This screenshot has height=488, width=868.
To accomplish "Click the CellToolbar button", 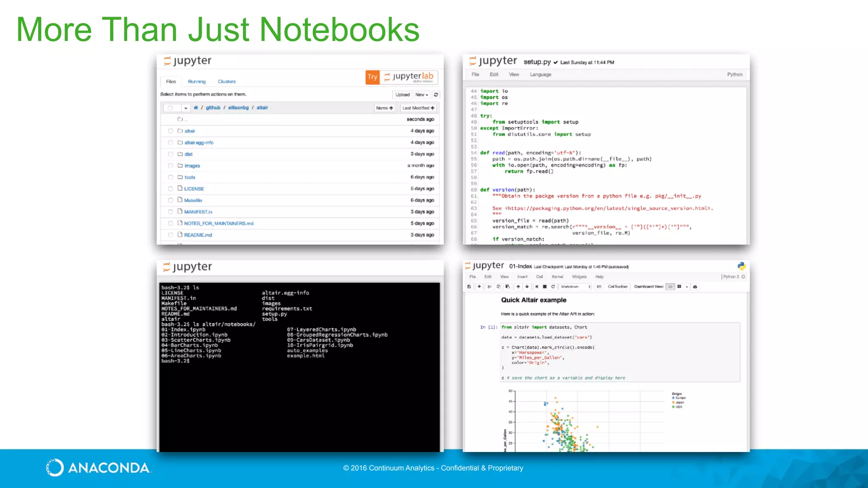I will (x=618, y=287).
